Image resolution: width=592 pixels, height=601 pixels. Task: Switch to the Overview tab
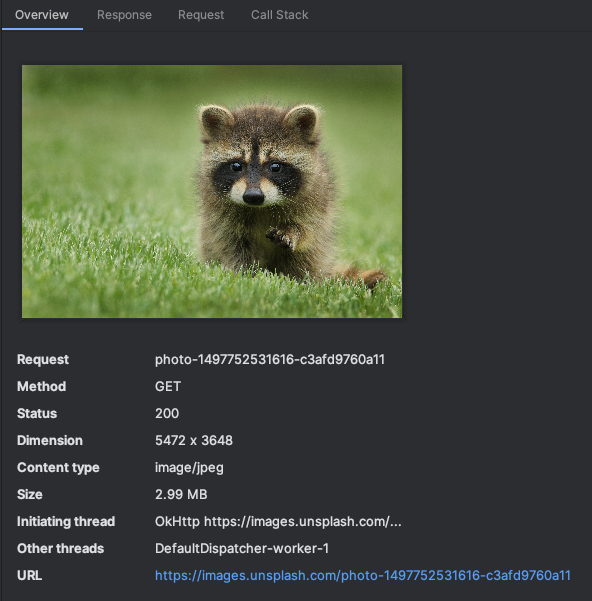[x=42, y=15]
